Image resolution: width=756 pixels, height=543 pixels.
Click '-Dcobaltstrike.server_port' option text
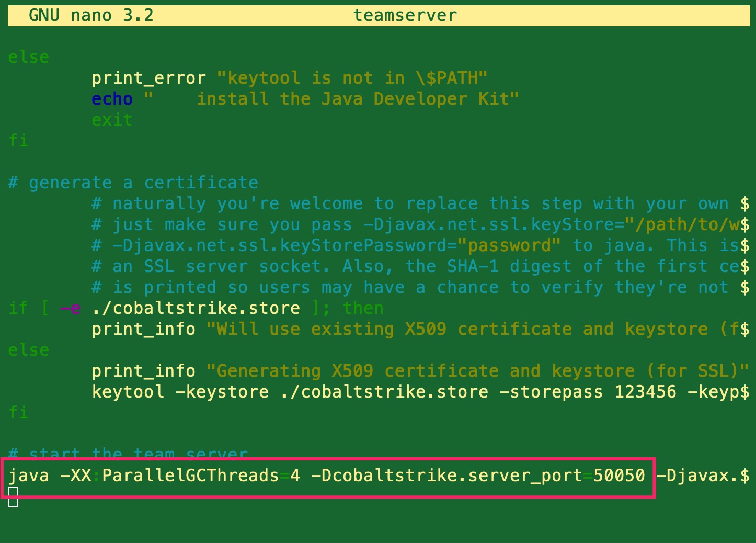(x=447, y=476)
